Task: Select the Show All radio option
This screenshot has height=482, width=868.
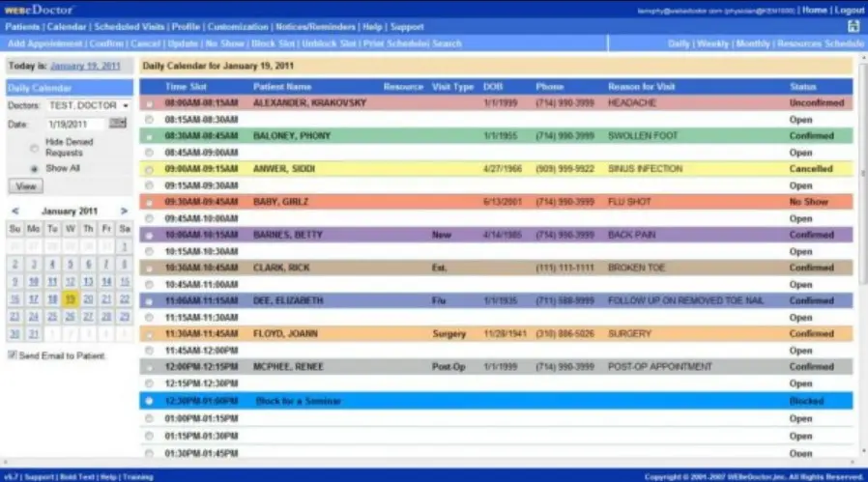Action: (x=35, y=168)
